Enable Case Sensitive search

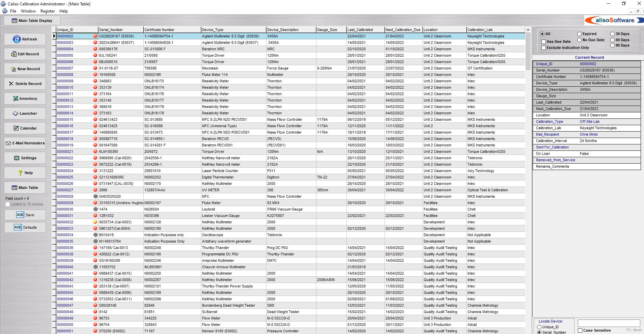coord(580,330)
